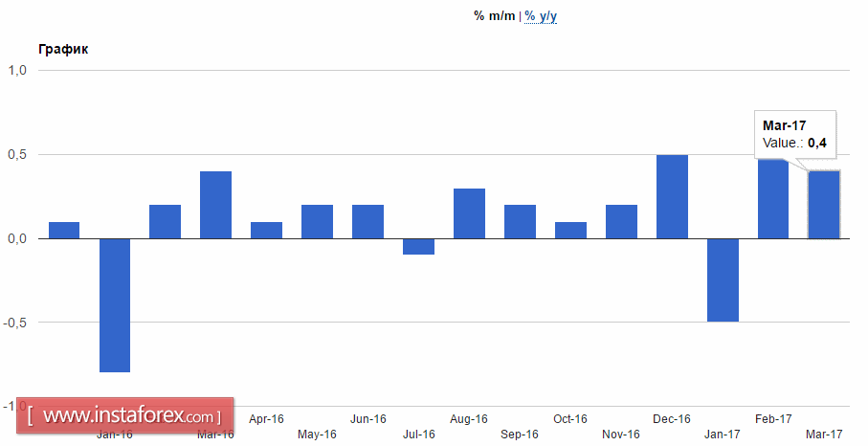Click the 1,0 y-axis value
Image resolution: width=868 pixels, height=446 pixels.
click(18, 70)
